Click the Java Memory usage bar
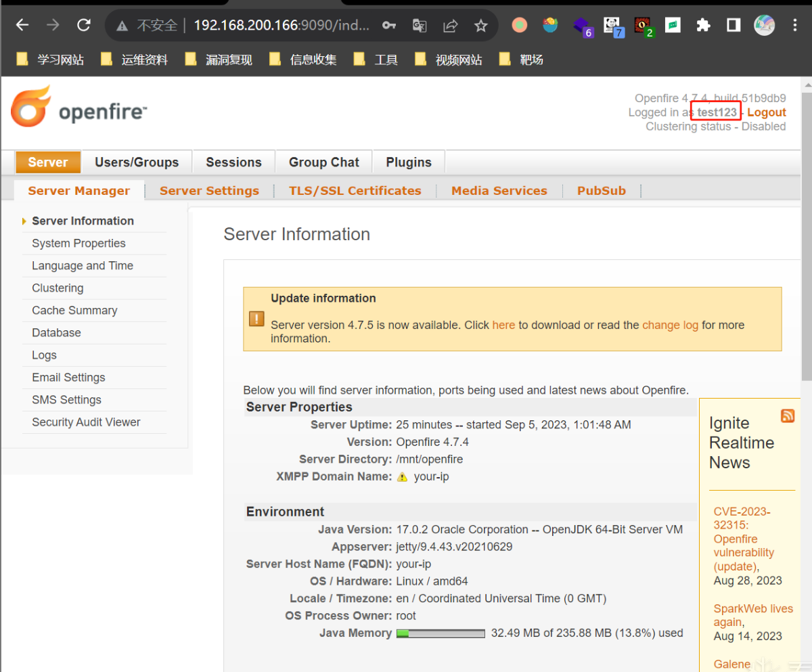The width and height of the screenshot is (812, 672). 441,634
